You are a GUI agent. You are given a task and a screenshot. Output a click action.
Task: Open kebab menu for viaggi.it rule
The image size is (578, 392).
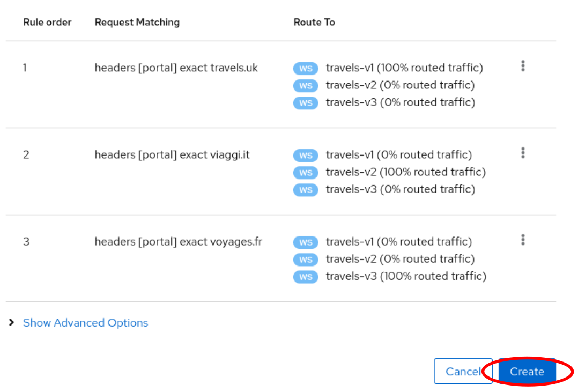click(523, 153)
